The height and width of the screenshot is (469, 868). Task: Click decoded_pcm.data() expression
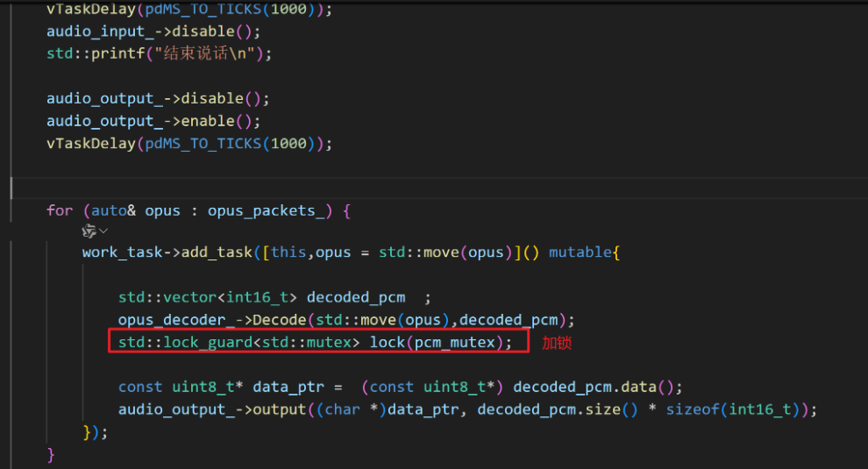point(594,387)
